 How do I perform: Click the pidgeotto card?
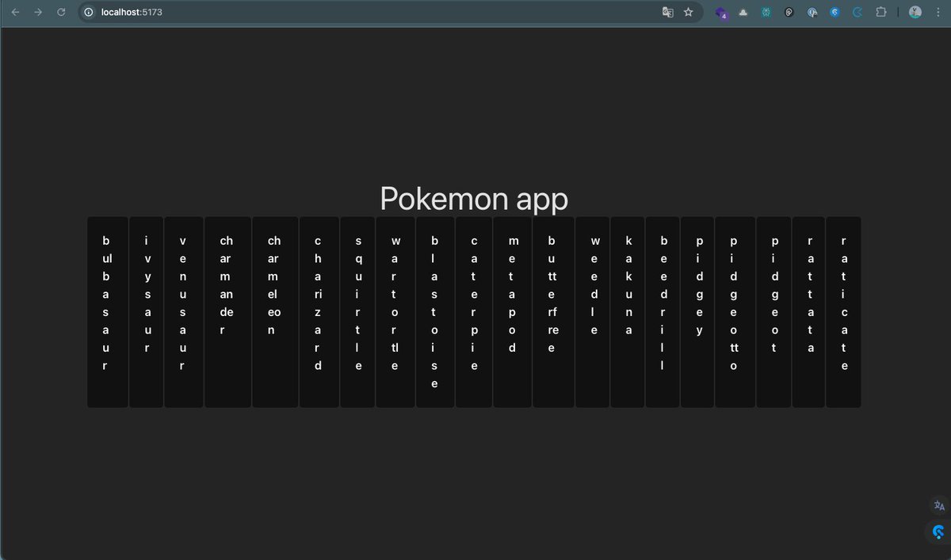point(735,312)
